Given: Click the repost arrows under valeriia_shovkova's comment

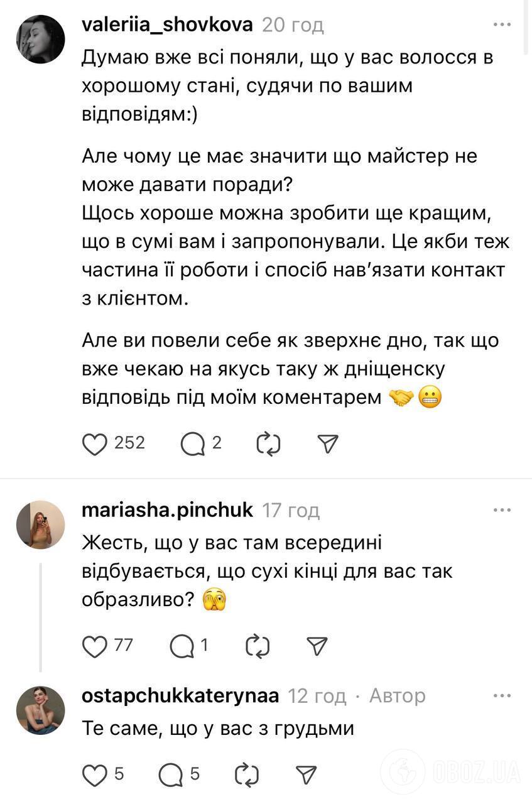Looking at the screenshot, I should (269, 443).
